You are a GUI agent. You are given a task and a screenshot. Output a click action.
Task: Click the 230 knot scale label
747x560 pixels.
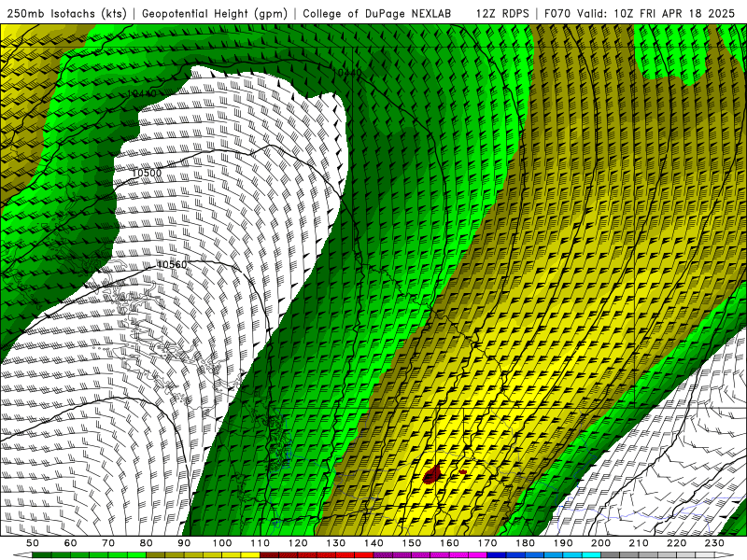click(714, 543)
